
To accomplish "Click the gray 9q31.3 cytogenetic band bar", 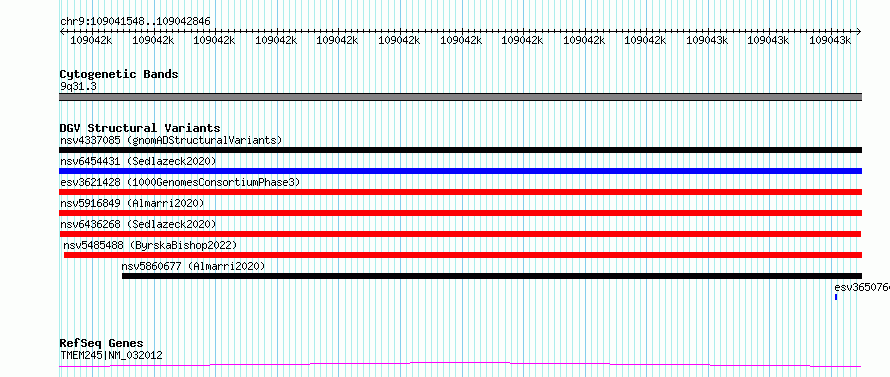I will tap(460, 97).
